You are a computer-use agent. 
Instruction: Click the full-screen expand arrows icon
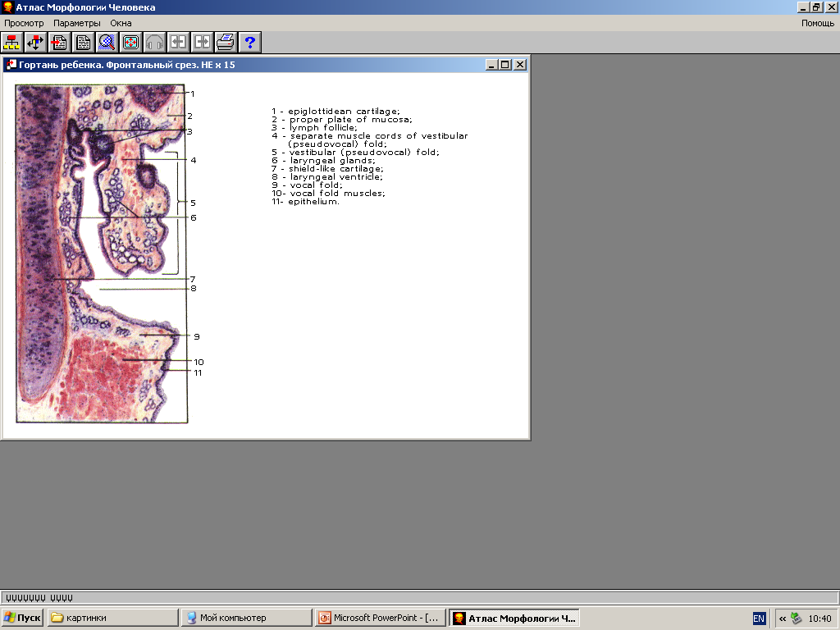[x=130, y=43]
